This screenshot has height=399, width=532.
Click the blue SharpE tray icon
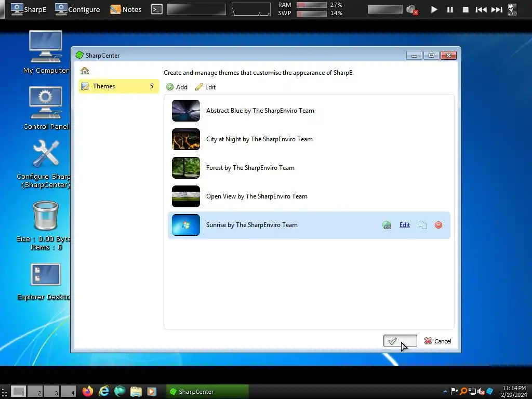tap(489, 391)
